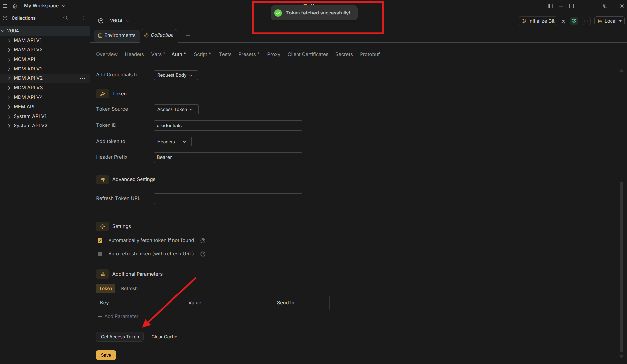Screen dimensions: 627x364
Task: Focus the Refresh Token URL field
Action: pyautogui.click(x=228, y=199)
